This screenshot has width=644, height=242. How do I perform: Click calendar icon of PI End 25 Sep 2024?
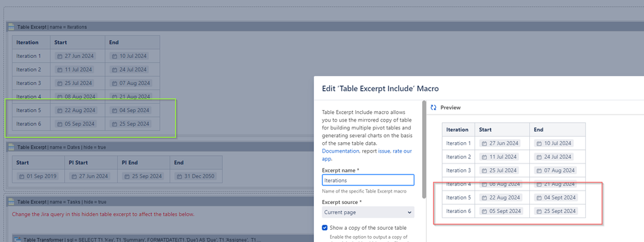tap(127, 176)
